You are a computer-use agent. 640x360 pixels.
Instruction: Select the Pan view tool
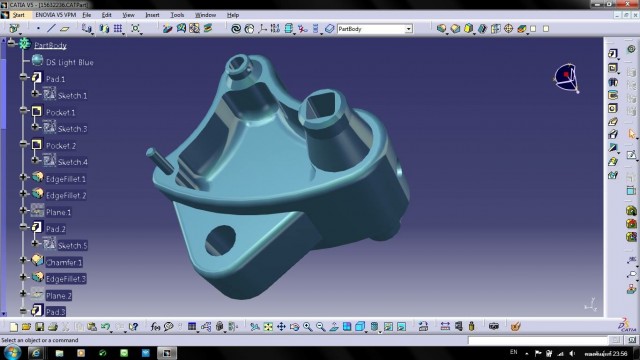[x=281, y=327]
